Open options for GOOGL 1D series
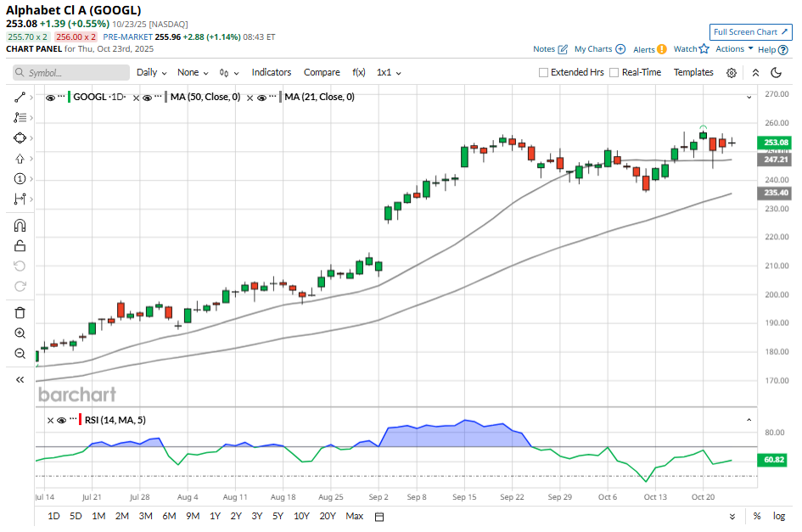 coord(61,96)
